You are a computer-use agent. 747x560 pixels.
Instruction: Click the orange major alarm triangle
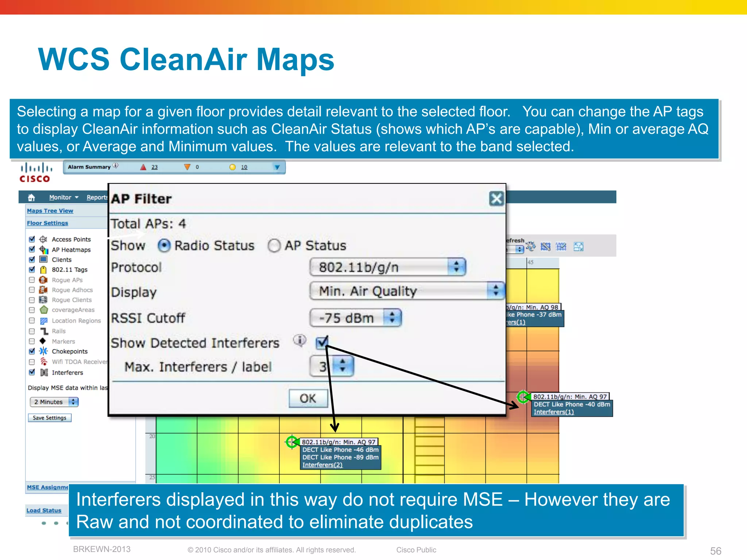pyautogui.click(x=187, y=167)
